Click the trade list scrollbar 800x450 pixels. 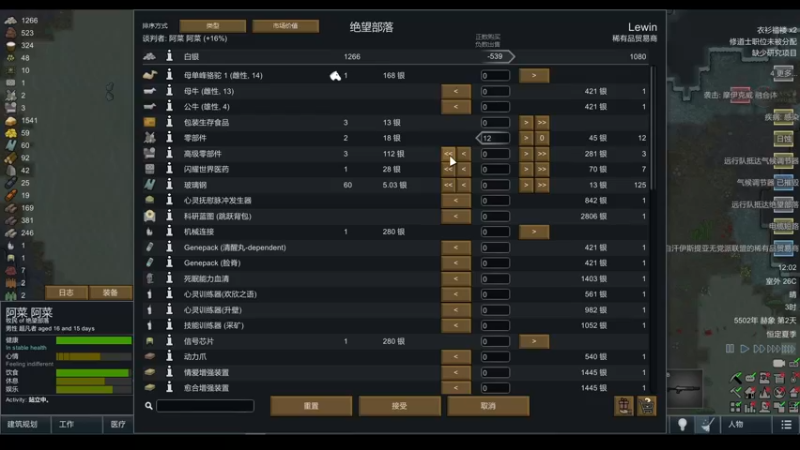pos(653,128)
